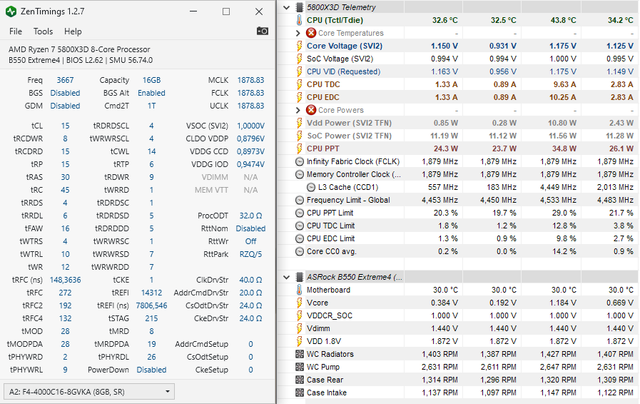Click the lightning icon beside Vdd Power (SVI2 TFN)

[x=299, y=123]
